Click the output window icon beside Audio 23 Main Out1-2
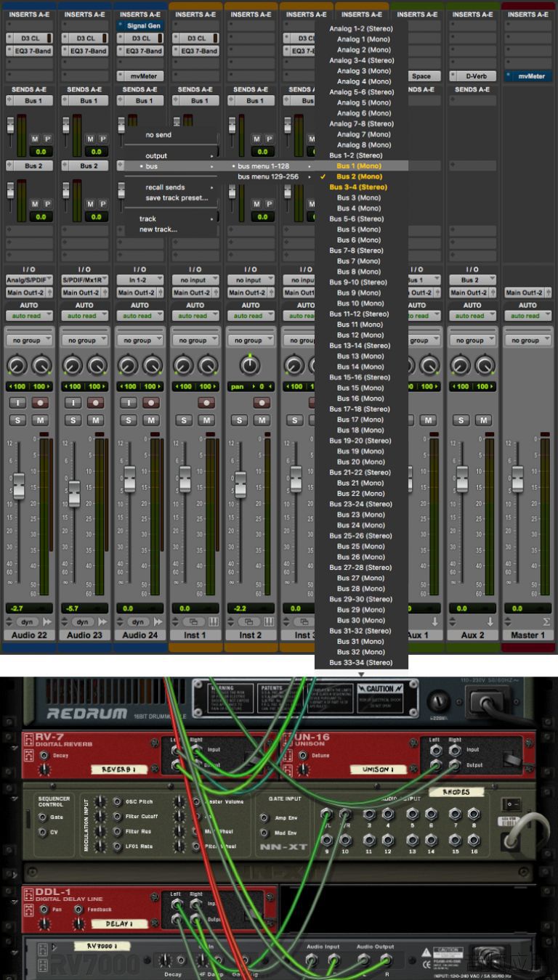 105,293
